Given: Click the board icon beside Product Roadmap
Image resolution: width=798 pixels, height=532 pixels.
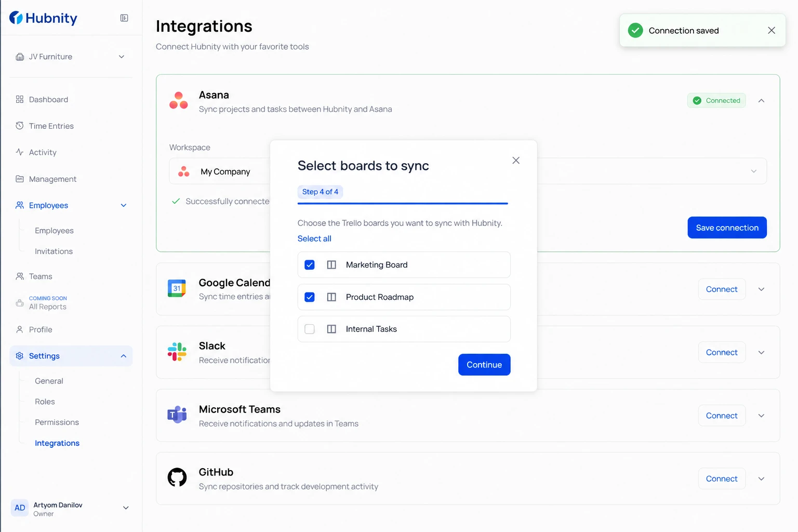Looking at the screenshot, I should point(331,297).
